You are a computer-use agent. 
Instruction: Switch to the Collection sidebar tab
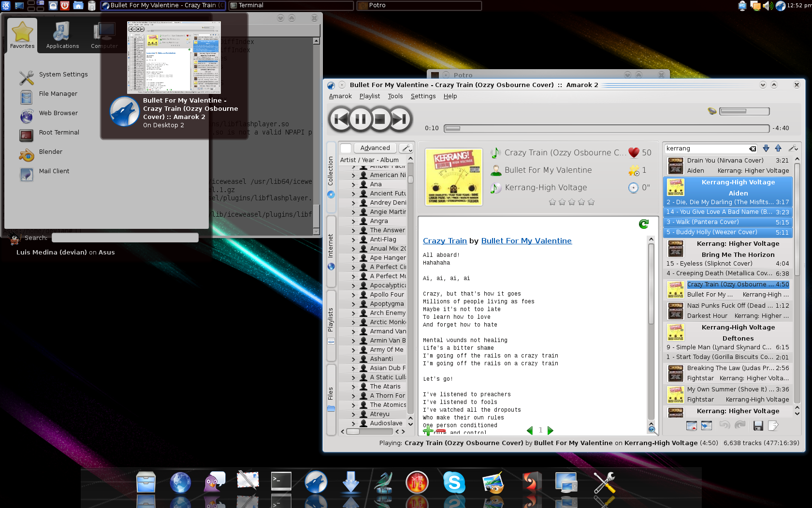pyautogui.click(x=331, y=177)
